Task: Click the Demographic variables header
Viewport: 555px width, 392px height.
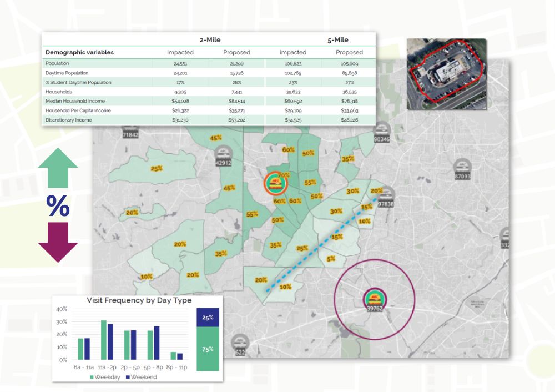Action: pos(79,52)
